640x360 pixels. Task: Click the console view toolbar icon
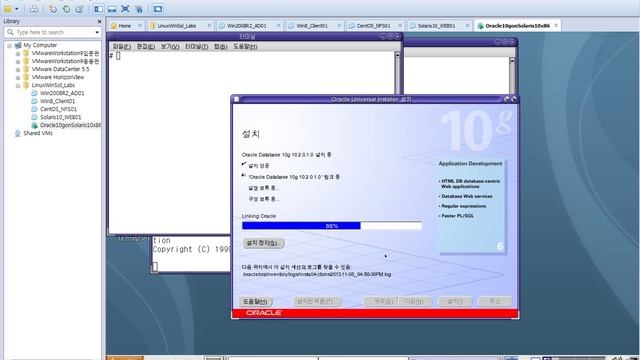(158, 9)
